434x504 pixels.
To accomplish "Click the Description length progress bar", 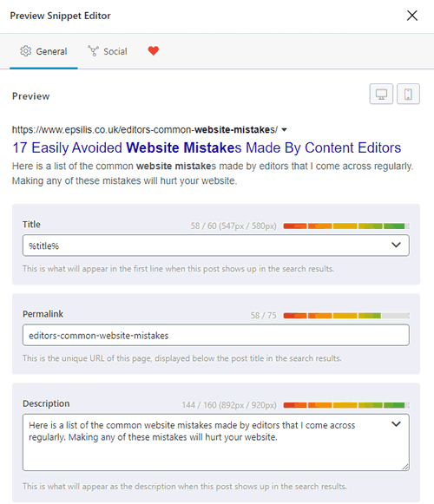I will [x=346, y=405].
